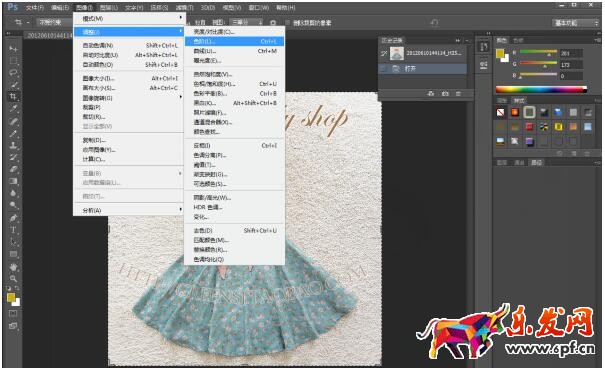Select the Move tool

click(x=14, y=49)
